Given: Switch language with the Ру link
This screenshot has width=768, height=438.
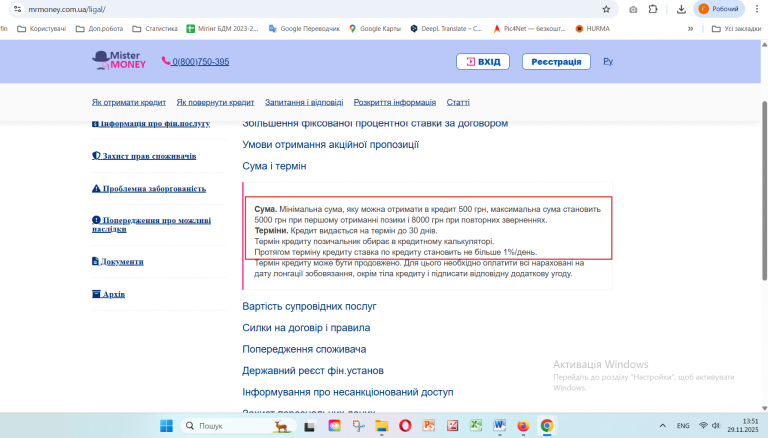Looking at the screenshot, I should (608, 61).
